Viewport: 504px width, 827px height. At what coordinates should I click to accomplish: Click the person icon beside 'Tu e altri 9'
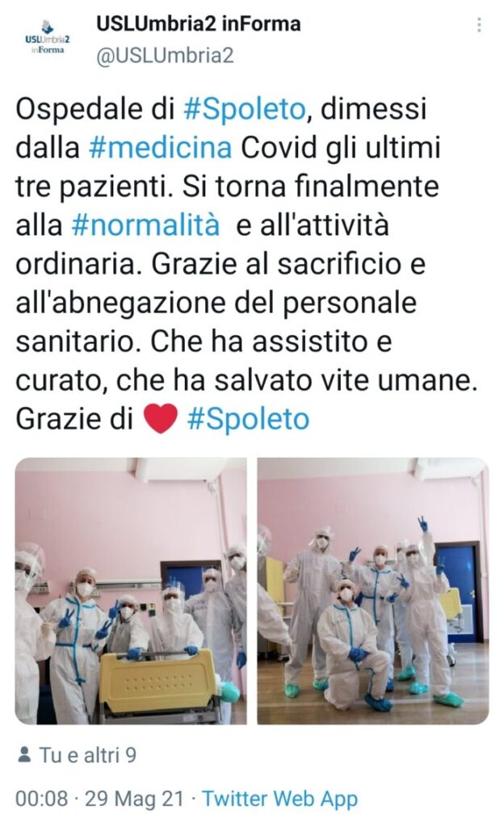pos(23,755)
